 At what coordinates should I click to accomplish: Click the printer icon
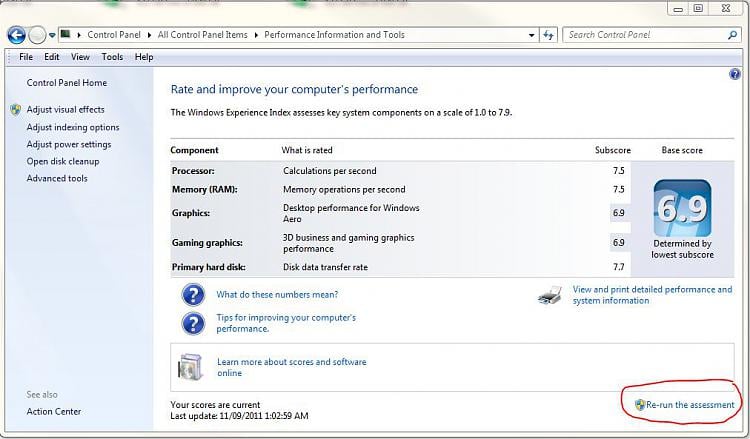(x=550, y=295)
